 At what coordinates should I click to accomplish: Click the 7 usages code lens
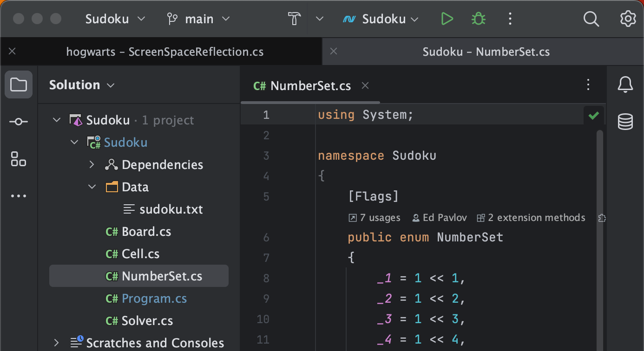pos(374,218)
